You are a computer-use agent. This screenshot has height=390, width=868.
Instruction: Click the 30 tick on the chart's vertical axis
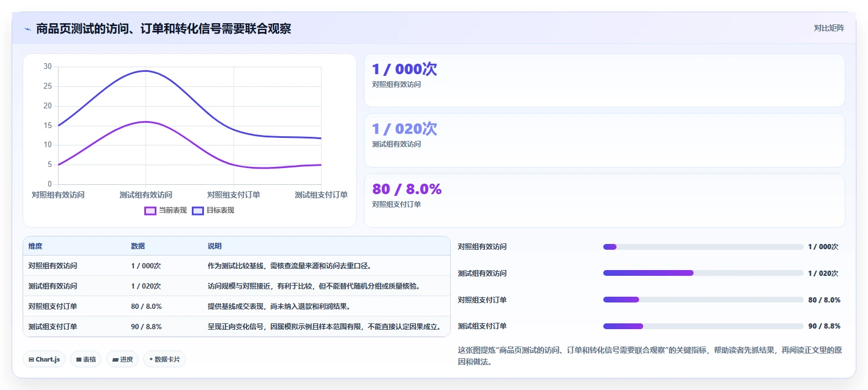click(x=48, y=67)
